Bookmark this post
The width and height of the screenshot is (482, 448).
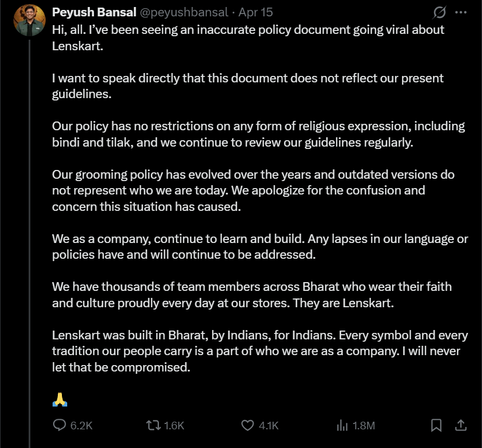point(436,426)
